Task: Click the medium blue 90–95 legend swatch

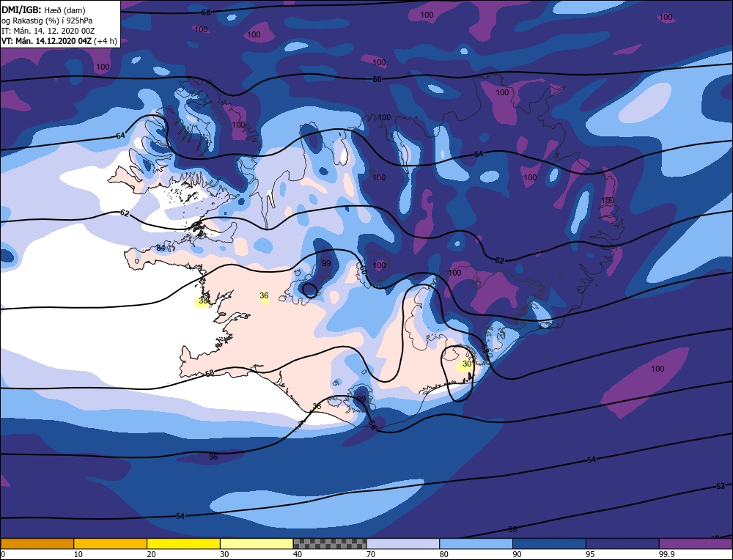Action: coord(549,544)
